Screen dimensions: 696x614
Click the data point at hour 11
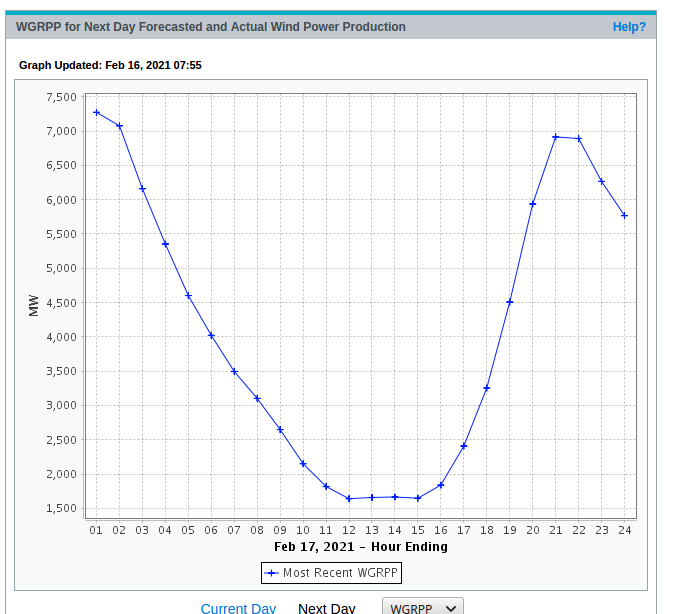(326, 487)
